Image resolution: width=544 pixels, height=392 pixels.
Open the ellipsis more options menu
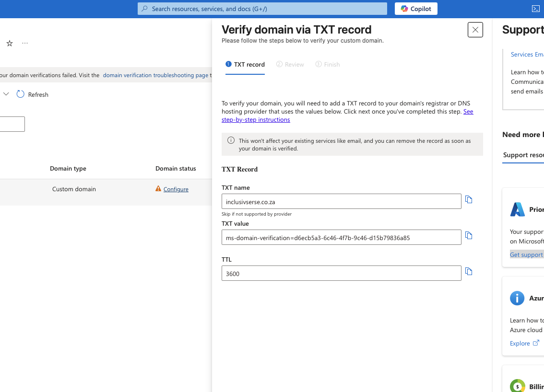(24, 43)
